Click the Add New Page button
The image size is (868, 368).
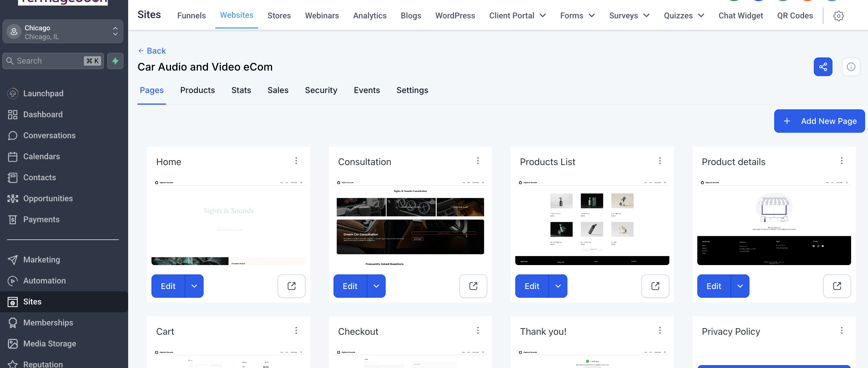tap(819, 121)
